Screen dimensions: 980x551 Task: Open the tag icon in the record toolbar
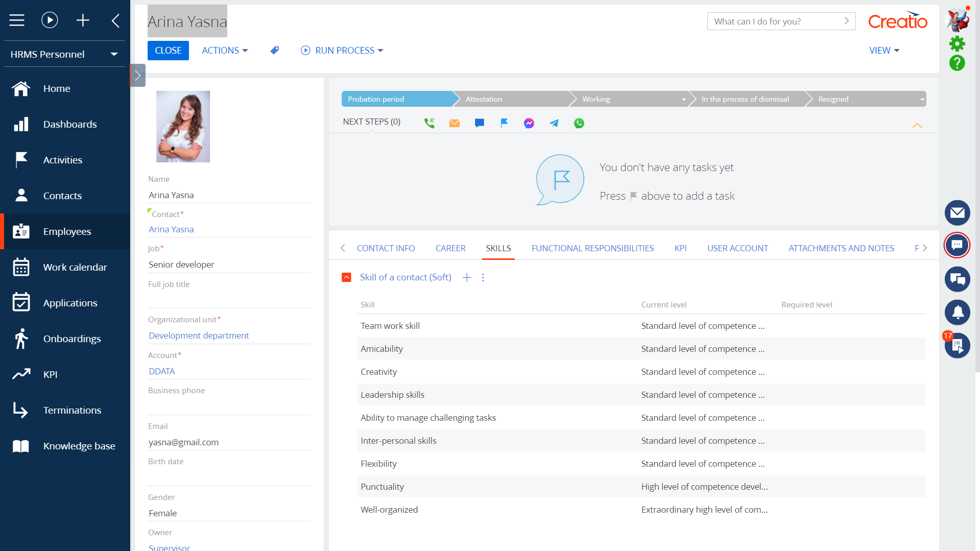(275, 50)
